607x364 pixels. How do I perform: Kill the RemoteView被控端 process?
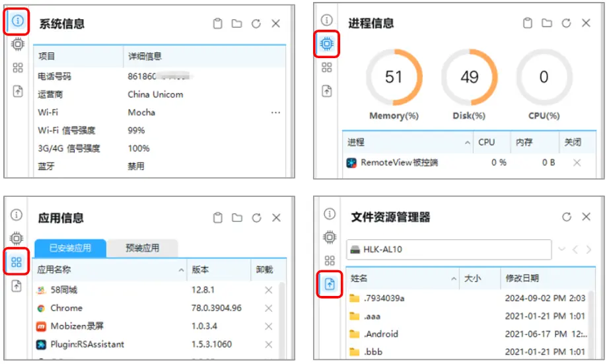coord(577,163)
